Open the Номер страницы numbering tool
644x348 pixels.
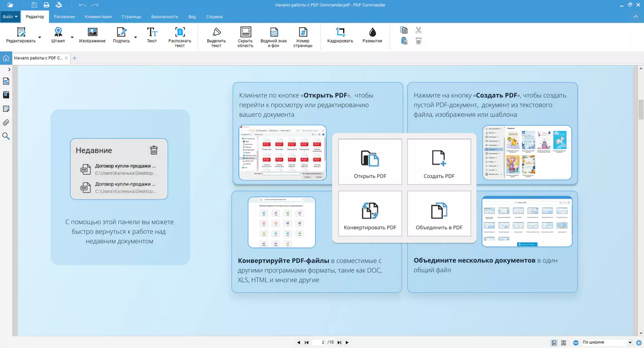point(303,36)
